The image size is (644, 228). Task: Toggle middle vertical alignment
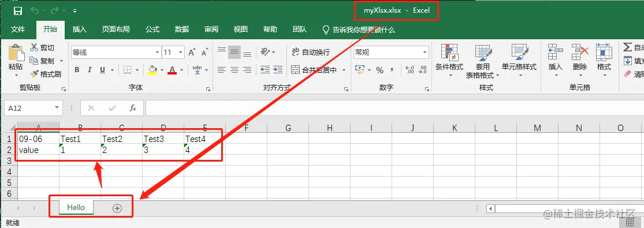234,52
